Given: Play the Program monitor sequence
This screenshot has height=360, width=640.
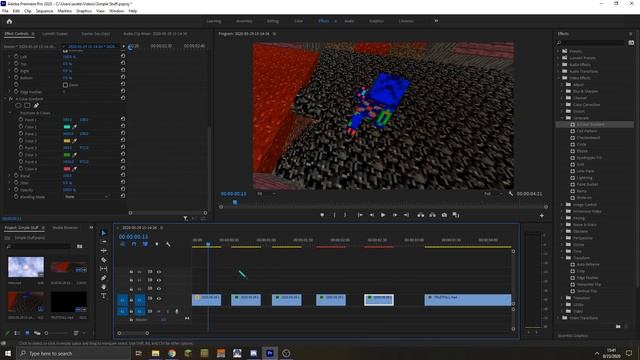Looking at the screenshot, I should click(x=383, y=215).
